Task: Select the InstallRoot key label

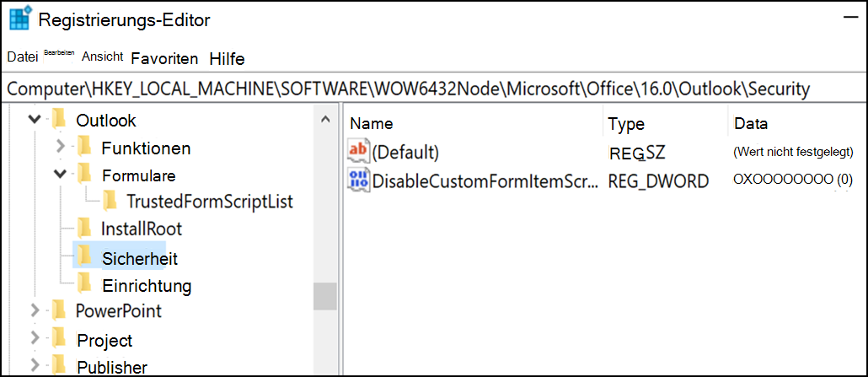Action: tap(142, 229)
